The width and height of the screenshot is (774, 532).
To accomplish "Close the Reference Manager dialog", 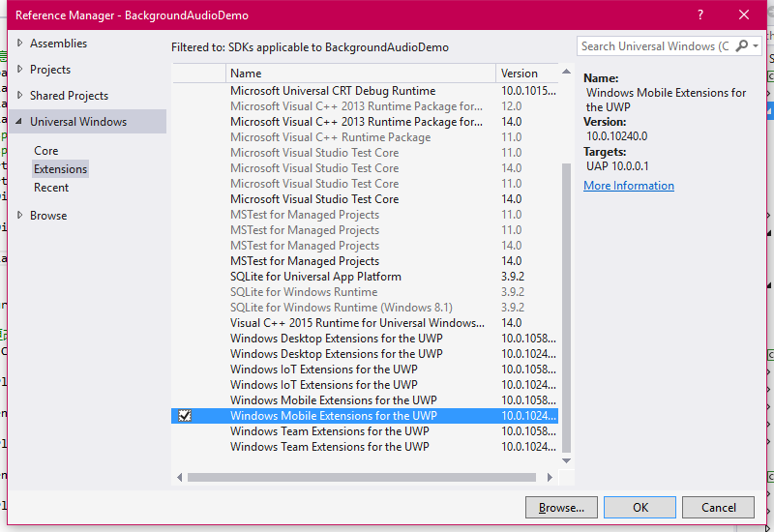I will 744,15.
